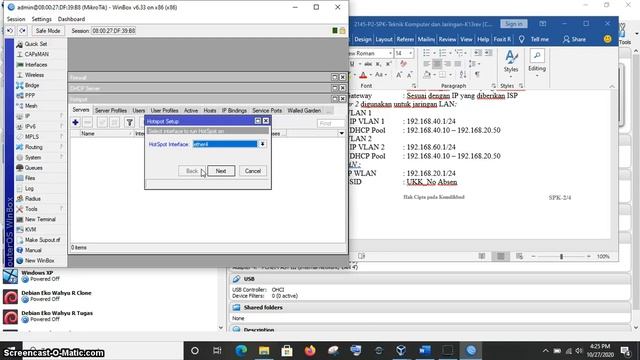Click blue plus add button in Hotspot
The height and width of the screenshot is (360, 640).
coord(76,122)
